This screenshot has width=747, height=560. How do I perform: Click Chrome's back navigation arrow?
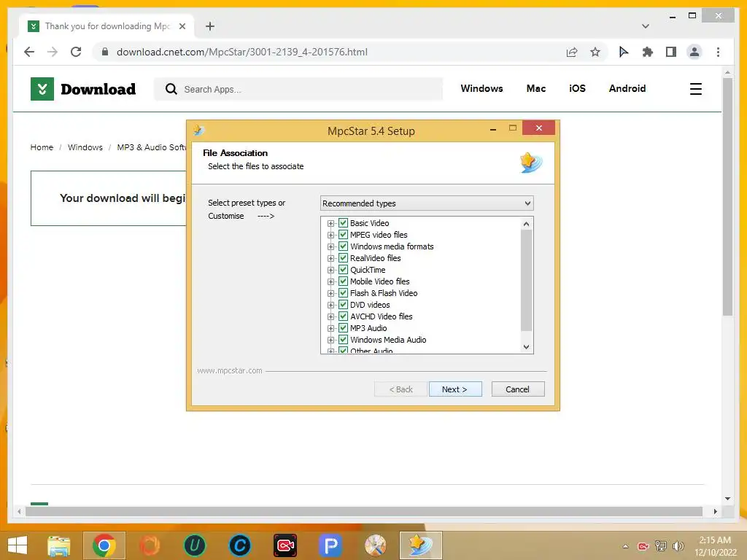tap(29, 52)
